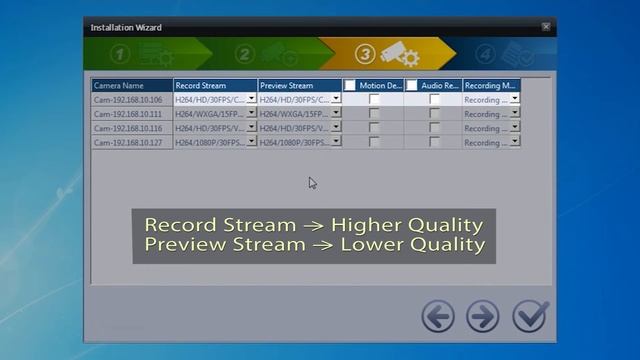Open Recording Mode dropdown for Cam-192.168.10.106
The width and height of the screenshot is (640, 360).
tap(515, 98)
